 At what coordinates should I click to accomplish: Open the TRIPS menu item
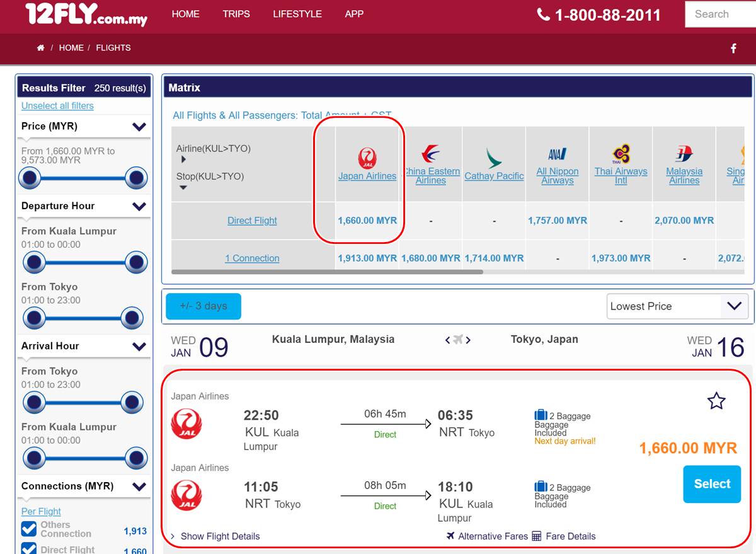click(236, 14)
